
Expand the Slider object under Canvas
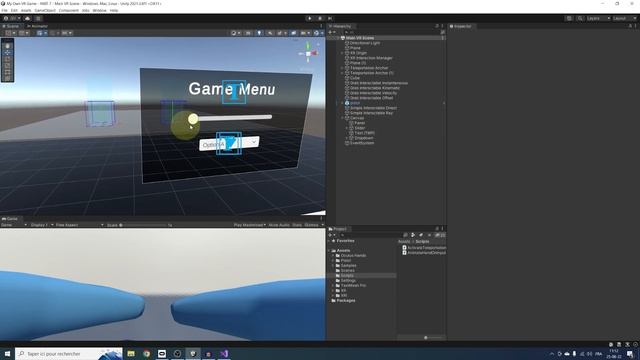coord(347,128)
